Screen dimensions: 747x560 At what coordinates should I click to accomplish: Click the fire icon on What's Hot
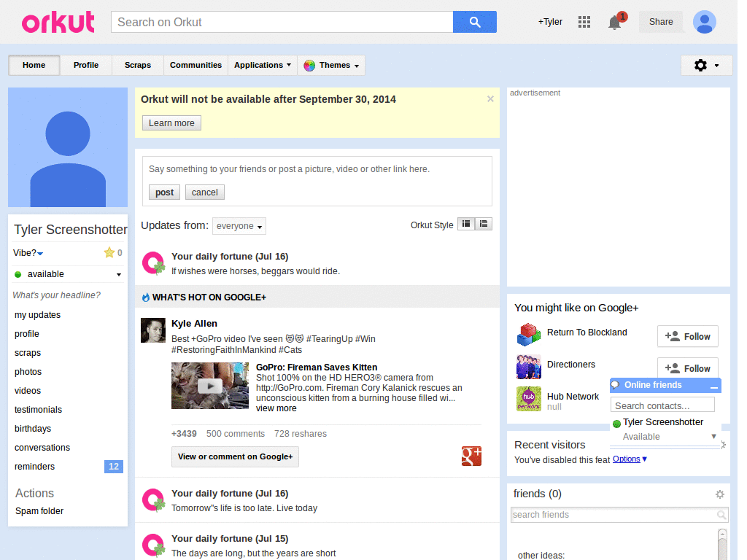pos(146,297)
